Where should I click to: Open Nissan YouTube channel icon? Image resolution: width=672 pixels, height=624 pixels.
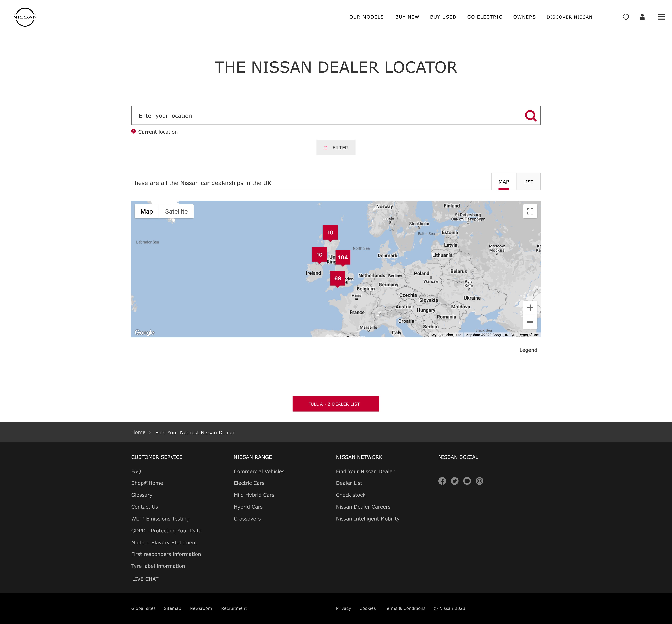point(467,481)
